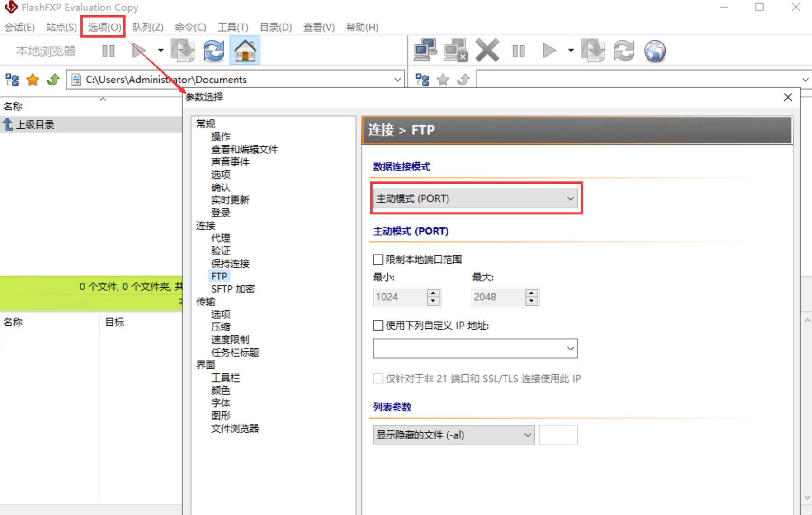
Task: Click the globe icon in remote toolbar
Action: pyautogui.click(x=655, y=51)
